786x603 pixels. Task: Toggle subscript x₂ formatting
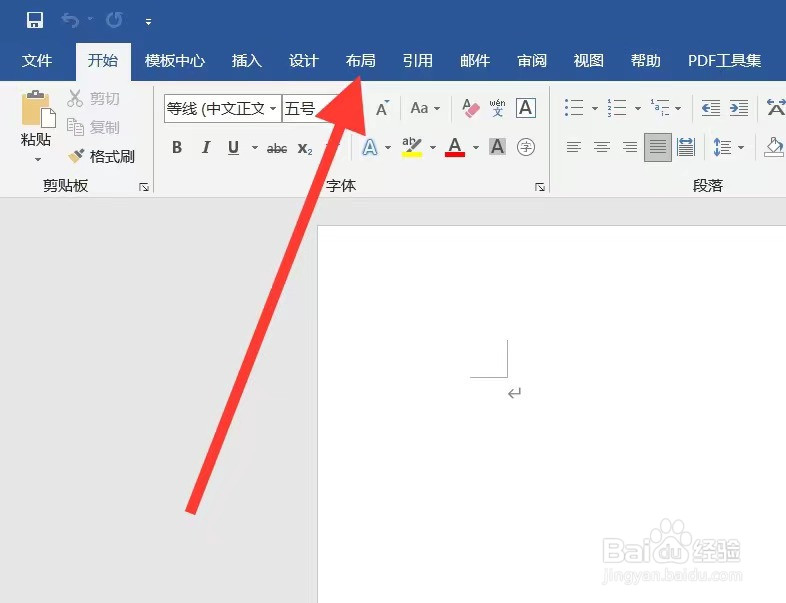point(305,148)
